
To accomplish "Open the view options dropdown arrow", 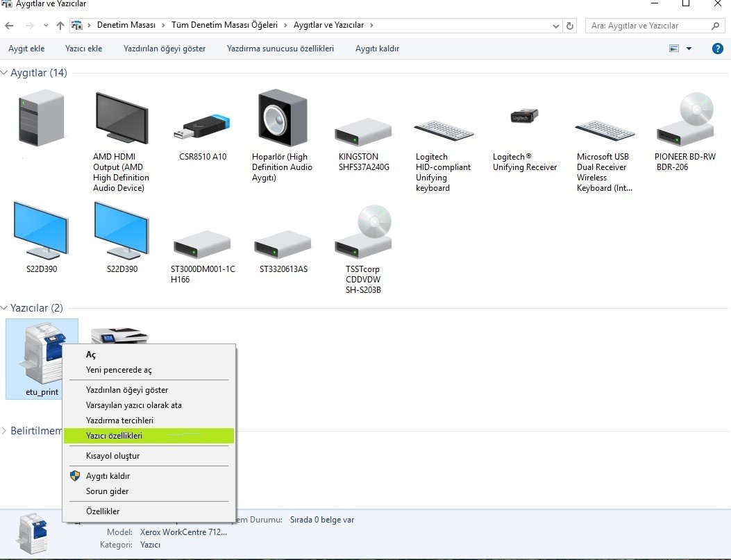I will point(689,49).
